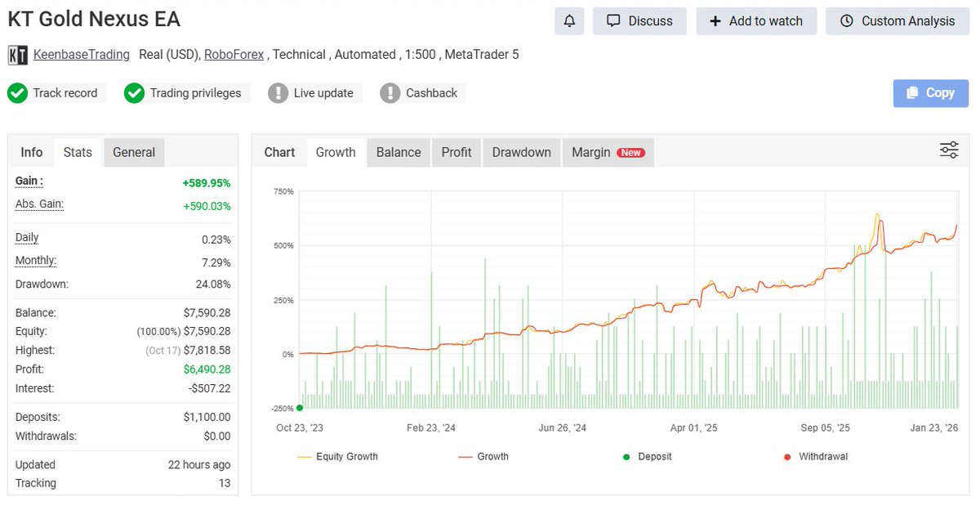Click the Monthly label
980x506 pixels.
[x=36, y=261]
